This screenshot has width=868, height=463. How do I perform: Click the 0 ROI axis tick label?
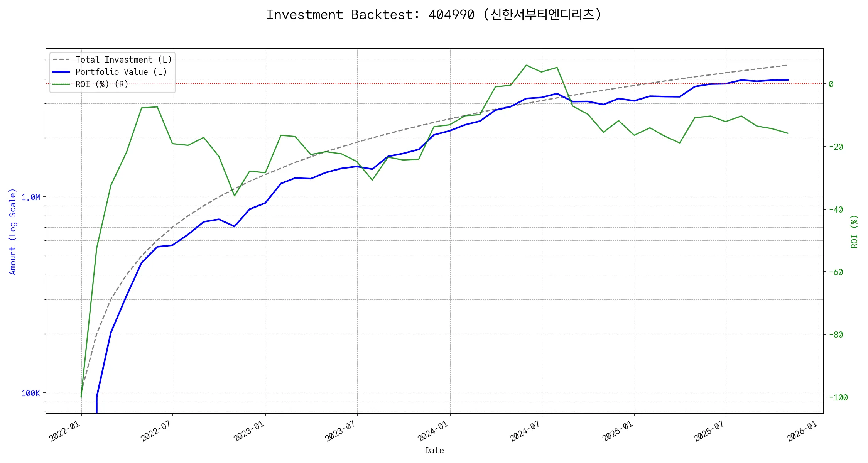point(831,84)
